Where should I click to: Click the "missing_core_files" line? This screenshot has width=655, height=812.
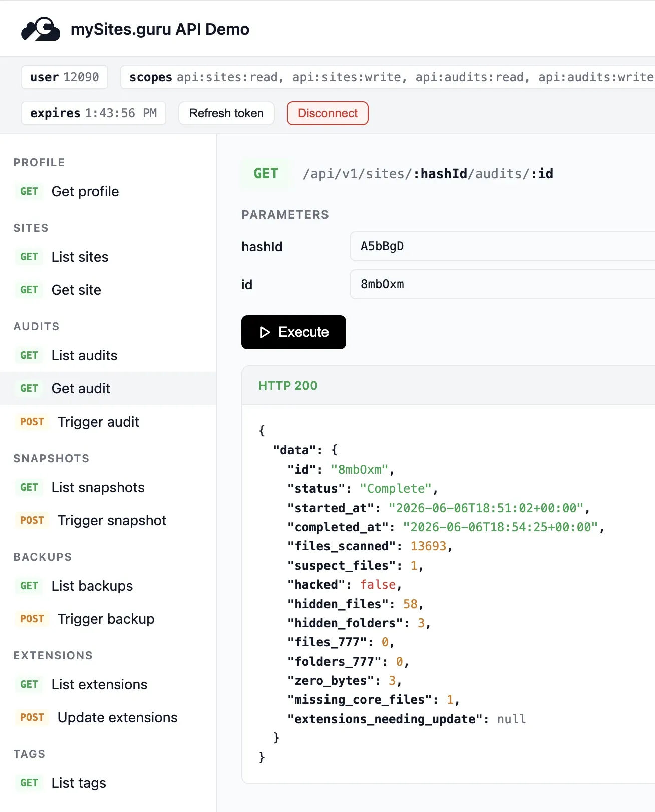374,700
